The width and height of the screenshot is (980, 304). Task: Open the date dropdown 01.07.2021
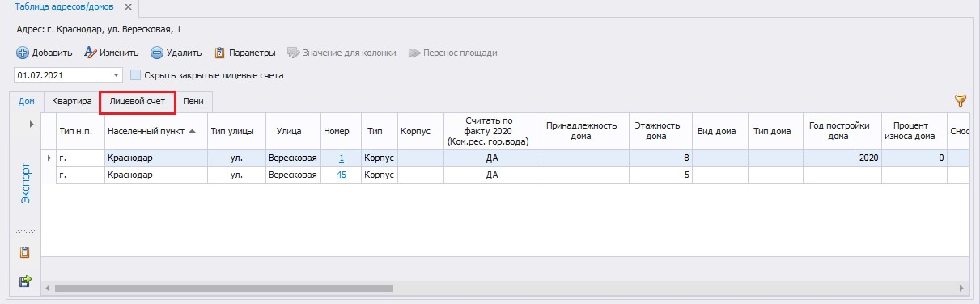coord(117,75)
